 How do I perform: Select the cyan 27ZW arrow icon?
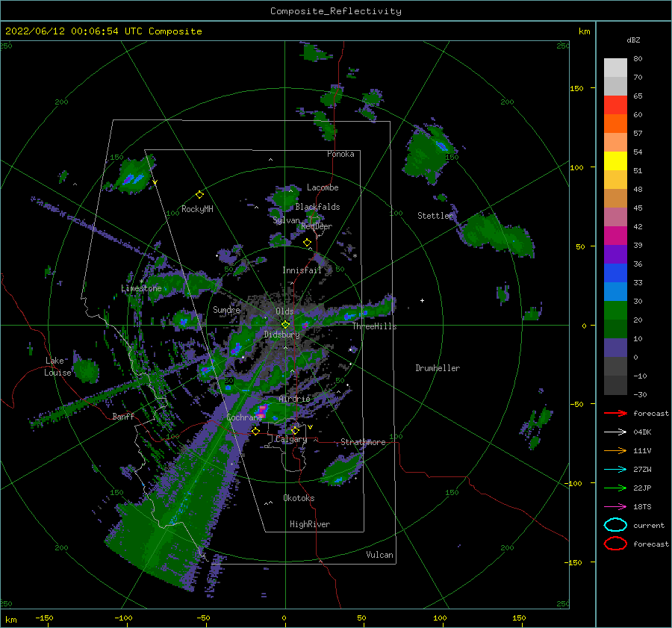pos(615,470)
